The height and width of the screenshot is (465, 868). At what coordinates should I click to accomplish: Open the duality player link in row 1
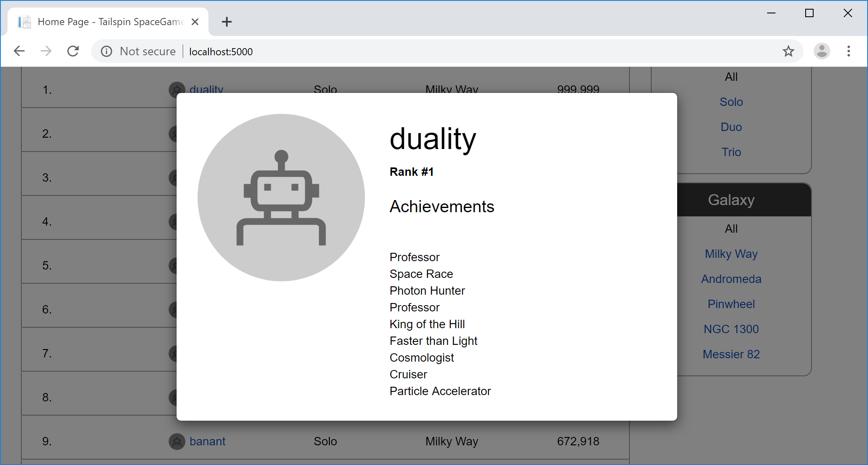tap(206, 88)
